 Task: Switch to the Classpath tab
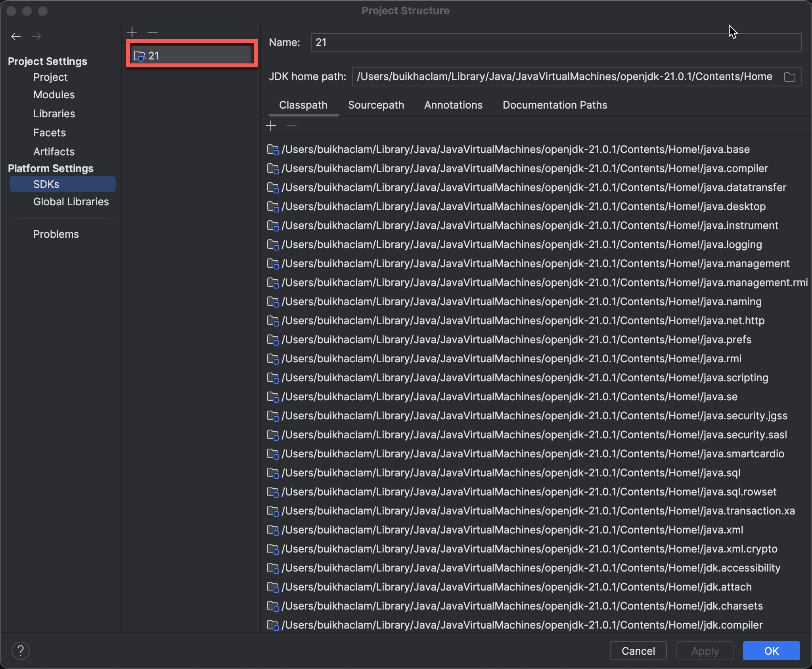click(303, 105)
